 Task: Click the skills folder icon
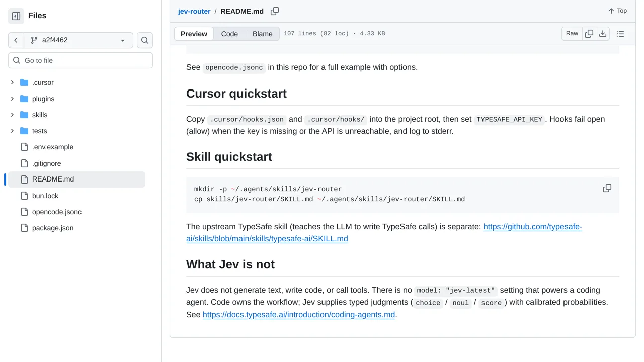[24, 115]
